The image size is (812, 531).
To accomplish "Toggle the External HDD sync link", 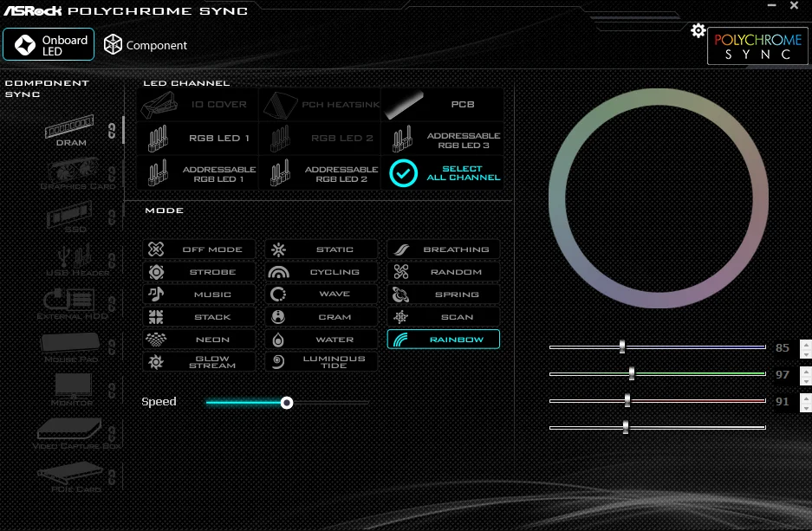I will coord(111,304).
